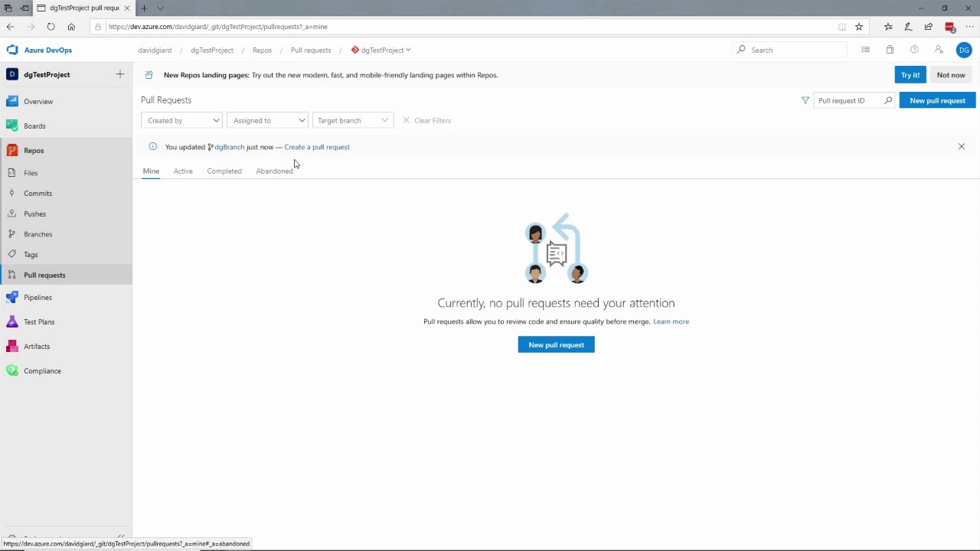Switch to the Abandoned tab
The width and height of the screenshot is (980, 551).
pyautogui.click(x=274, y=171)
